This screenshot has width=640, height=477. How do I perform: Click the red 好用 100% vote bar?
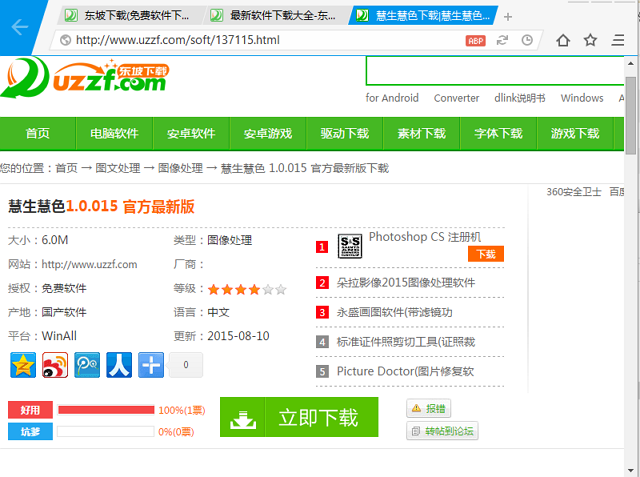pos(106,410)
